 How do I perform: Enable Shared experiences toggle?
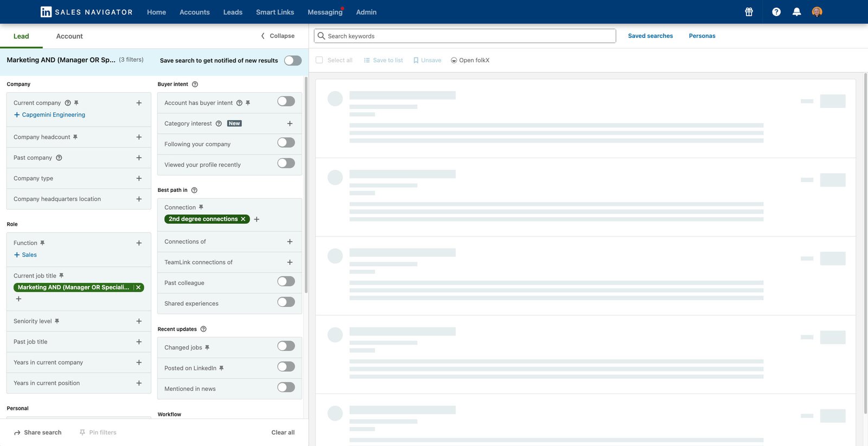(286, 302)
